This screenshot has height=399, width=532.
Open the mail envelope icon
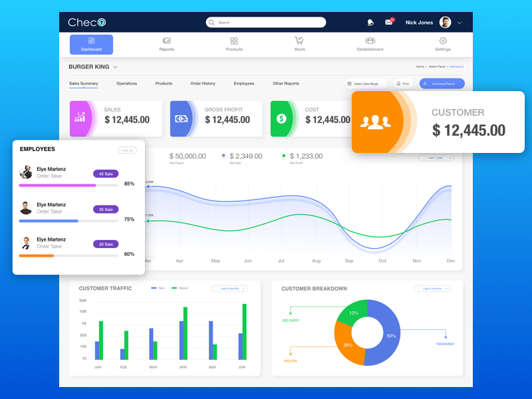point(389,23)
